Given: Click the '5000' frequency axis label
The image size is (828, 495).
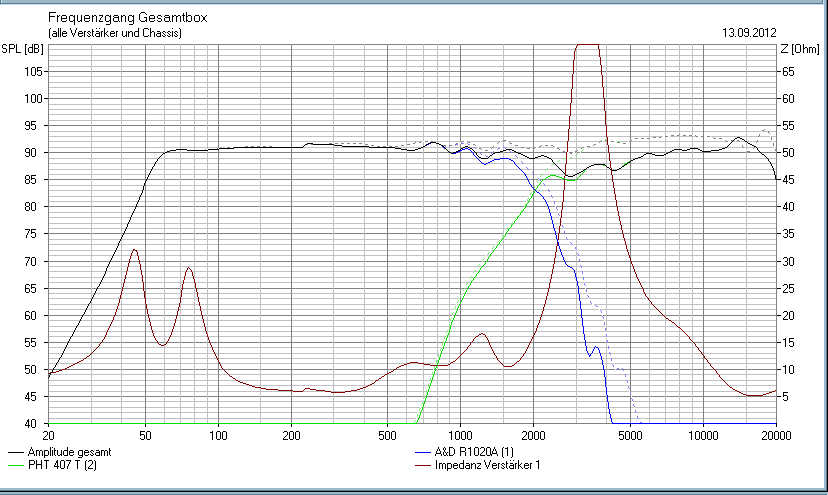Looking at the screenshot, I should click(629, 436).
